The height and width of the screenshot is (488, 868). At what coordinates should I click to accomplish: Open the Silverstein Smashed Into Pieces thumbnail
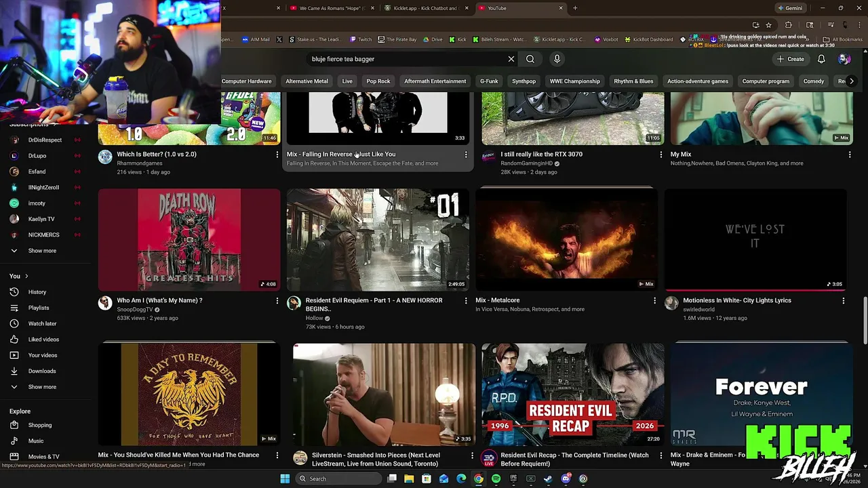384,394
